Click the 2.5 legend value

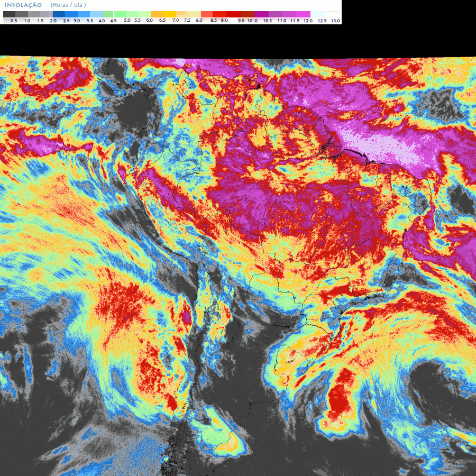[66, 21]
